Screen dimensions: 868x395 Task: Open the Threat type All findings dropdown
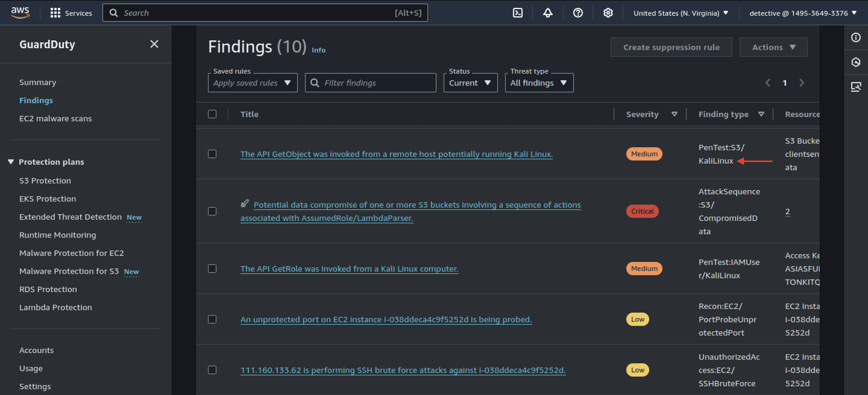point(539,83)
